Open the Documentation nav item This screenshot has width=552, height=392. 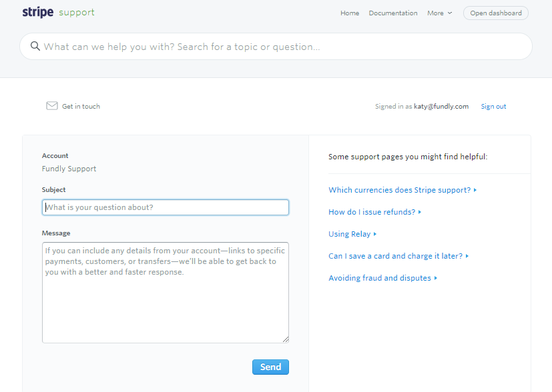(x=393, y=13)
